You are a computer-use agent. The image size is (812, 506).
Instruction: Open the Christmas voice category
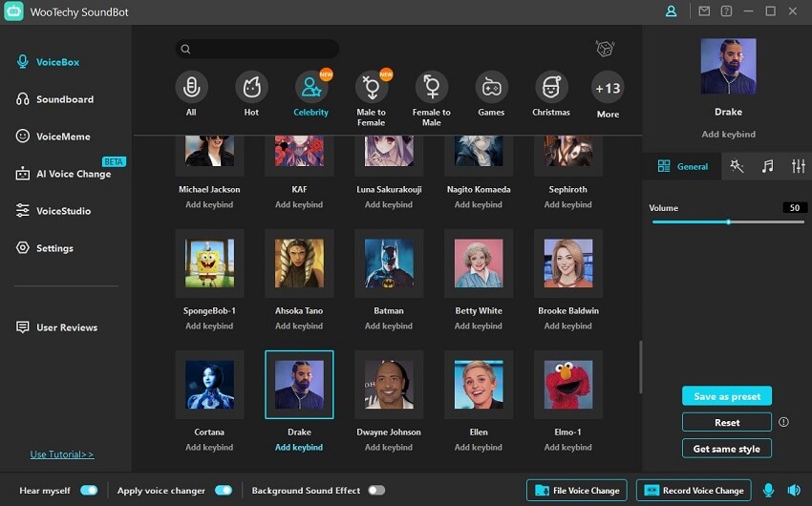(x=551, y=88)
